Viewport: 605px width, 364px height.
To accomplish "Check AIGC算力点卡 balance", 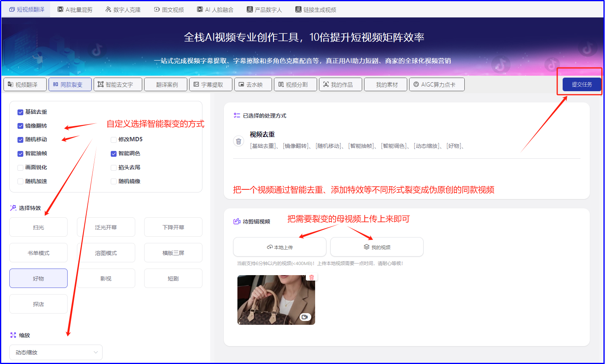I will tap(437, 84).
